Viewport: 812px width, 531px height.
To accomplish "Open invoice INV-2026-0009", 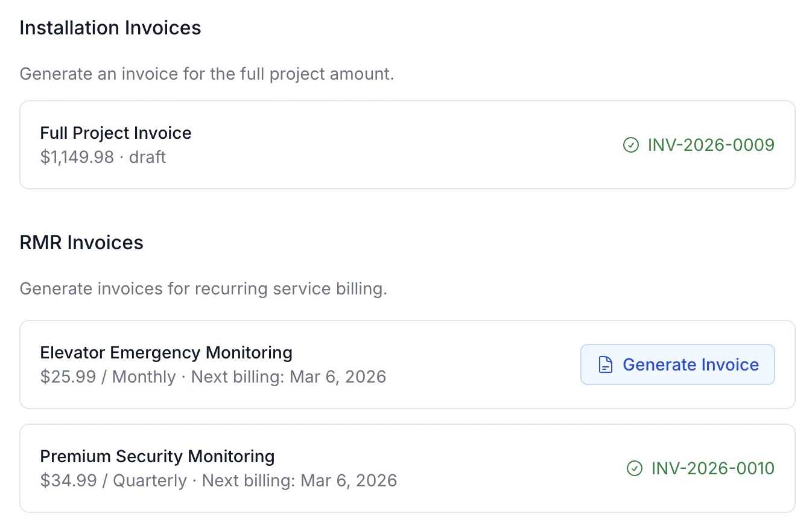I will [x=711, y=145].
